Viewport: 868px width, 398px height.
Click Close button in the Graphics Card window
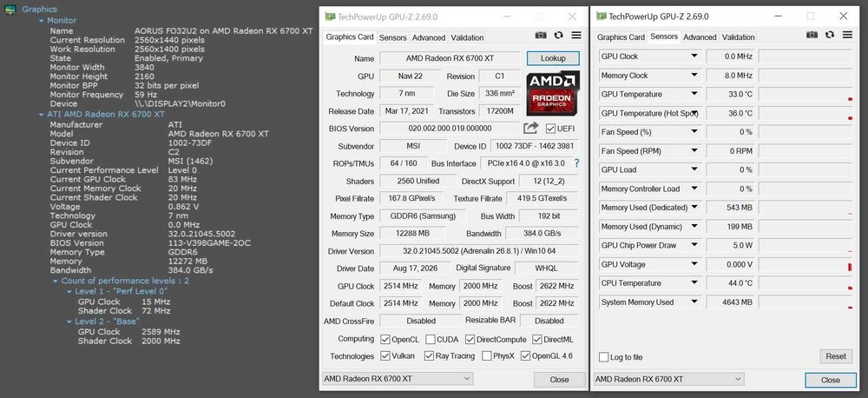[559, 380]
